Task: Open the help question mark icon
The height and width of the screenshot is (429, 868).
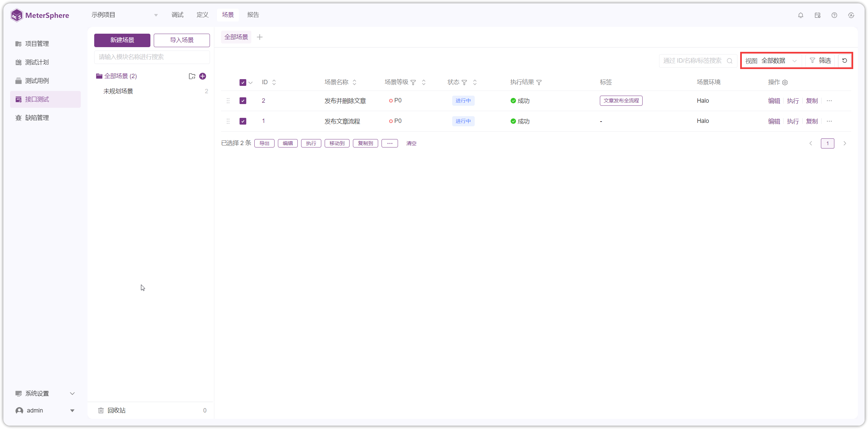Action: tap(834, 15)
